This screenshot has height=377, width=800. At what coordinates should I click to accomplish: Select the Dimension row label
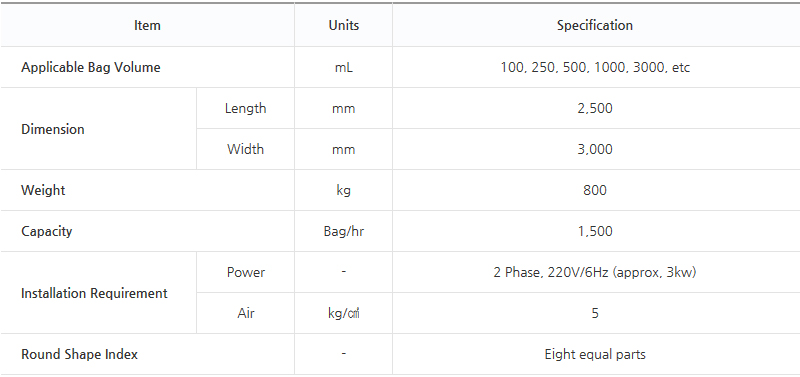tap(53, 129)
